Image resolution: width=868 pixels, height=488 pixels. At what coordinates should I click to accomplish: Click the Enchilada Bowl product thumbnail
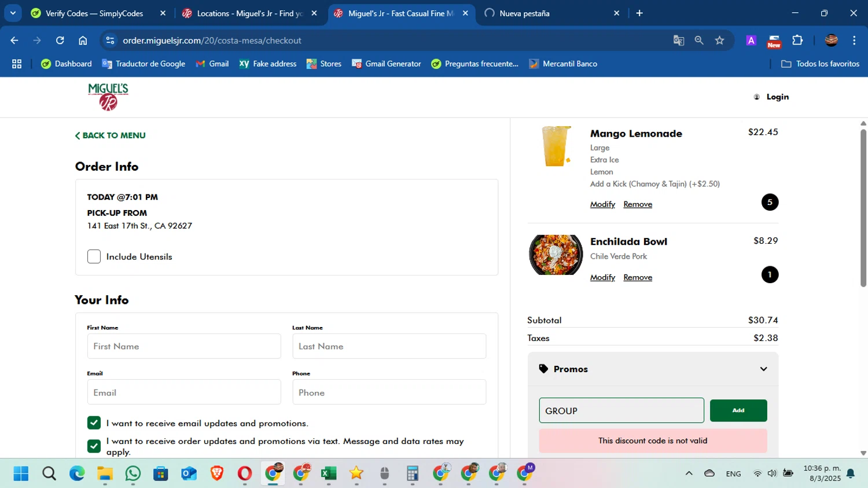pos(556,255)
